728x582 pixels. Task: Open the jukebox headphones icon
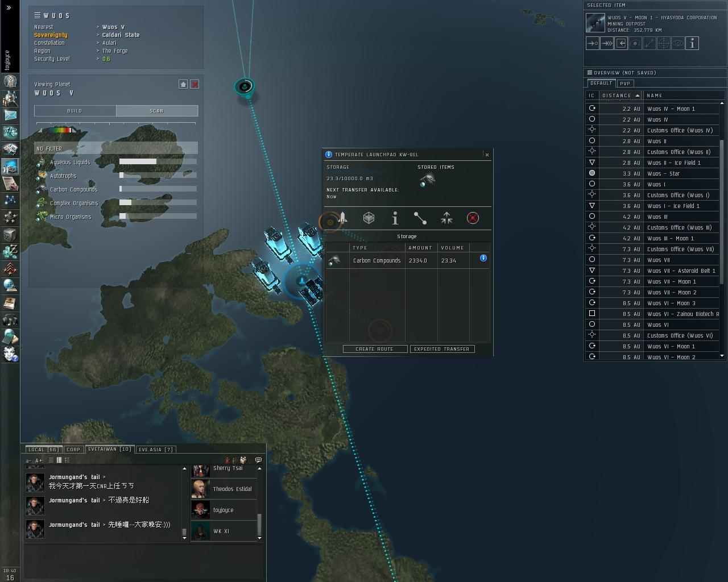(x=10, y=320)
